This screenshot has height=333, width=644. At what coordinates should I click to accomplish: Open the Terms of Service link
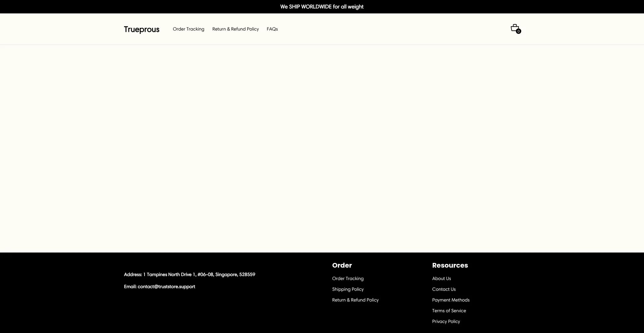pyautogui.click(x=449, y=311)
